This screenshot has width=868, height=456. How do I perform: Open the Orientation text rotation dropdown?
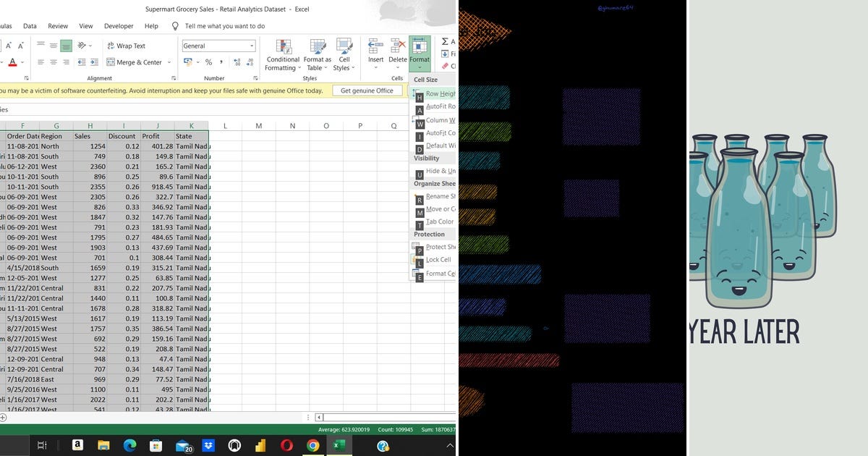tap(85, 45)
